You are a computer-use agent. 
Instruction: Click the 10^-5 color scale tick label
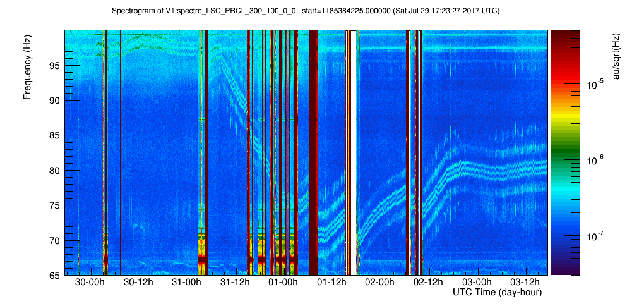[595, 85]
